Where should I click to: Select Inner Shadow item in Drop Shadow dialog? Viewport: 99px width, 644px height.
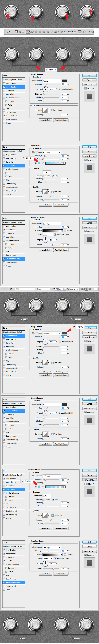pyautogui.click(x=11, y=339)
